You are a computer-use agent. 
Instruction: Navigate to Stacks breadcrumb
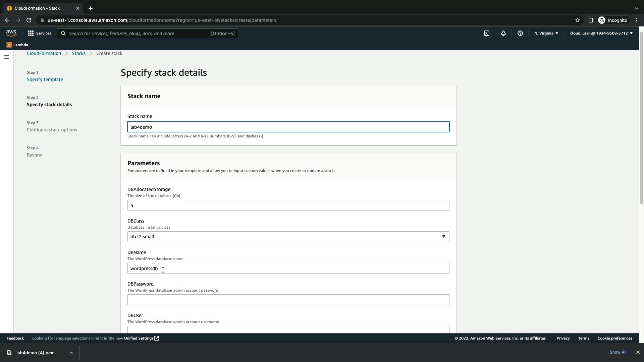(78, 53)
